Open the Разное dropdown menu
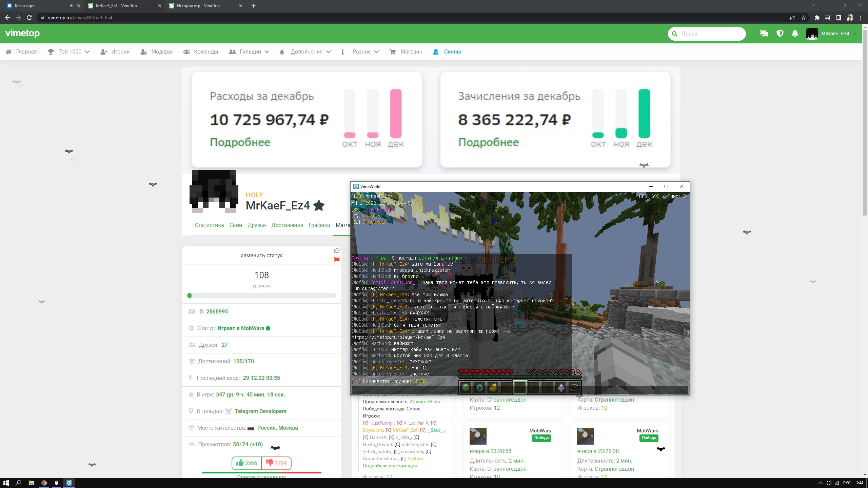868x488 pixels. tap(361, 52)
